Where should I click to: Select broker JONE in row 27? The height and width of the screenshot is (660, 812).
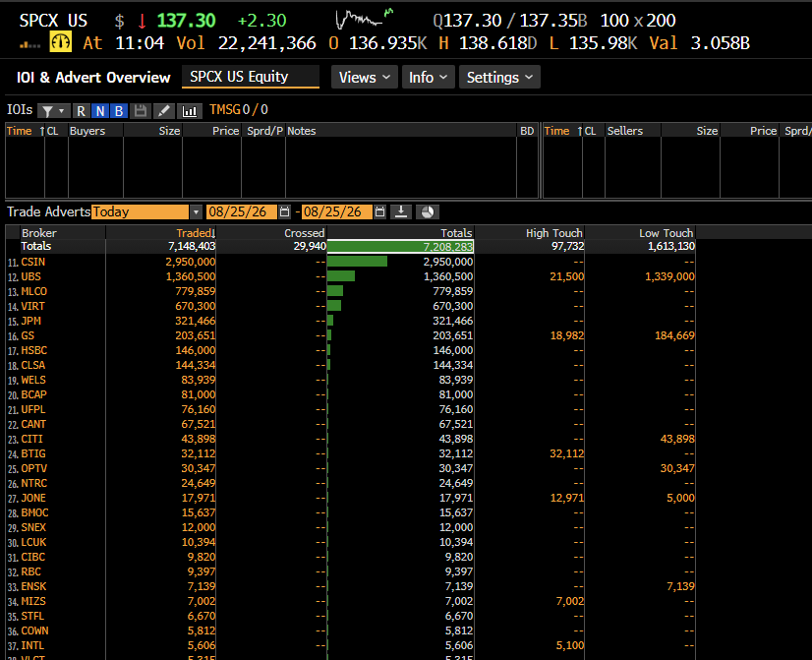click(x=33, y=499)
